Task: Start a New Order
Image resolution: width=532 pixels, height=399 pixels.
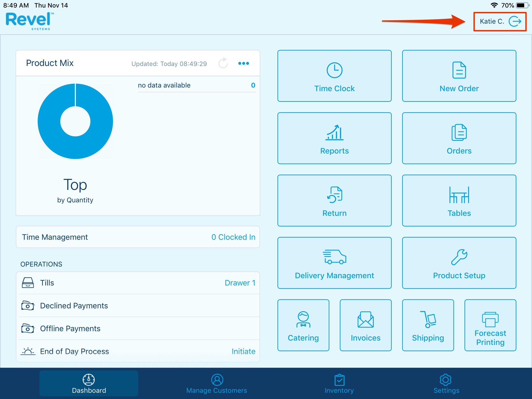Action: click(459, 76)
